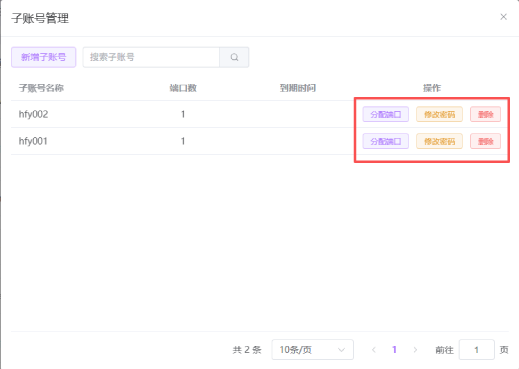Go to next page arrow
The width and height of the screenshot is (519, 369).
pyautogui.click(x=415, y=350)
